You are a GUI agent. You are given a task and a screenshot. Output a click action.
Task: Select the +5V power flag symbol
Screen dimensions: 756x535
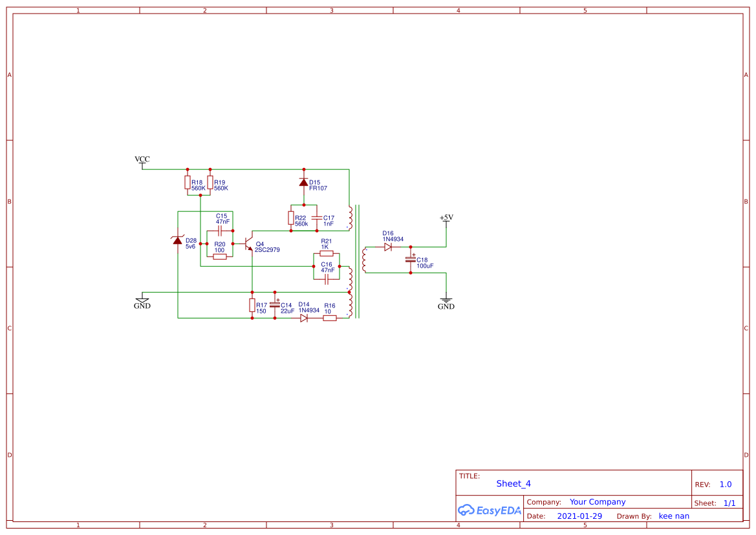(446, 218)
